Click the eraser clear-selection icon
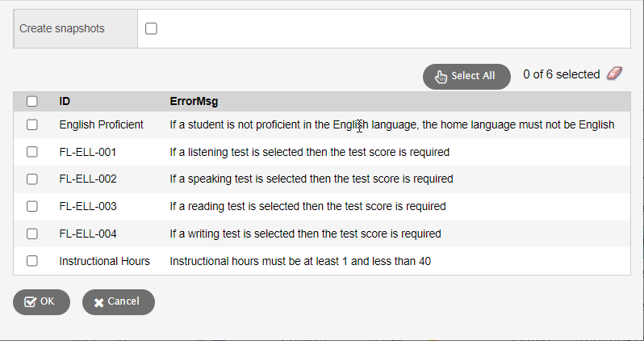 pyautogui.click(x=614, y=74)
